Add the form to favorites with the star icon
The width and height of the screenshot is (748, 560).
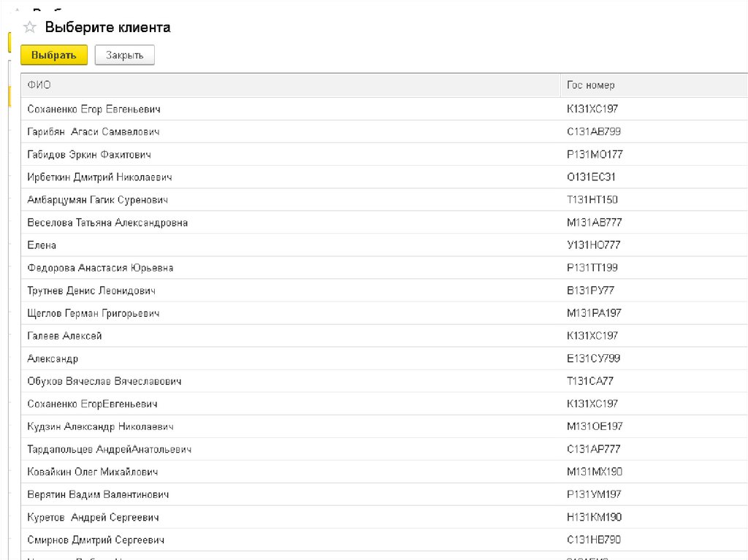click(x=30, y=28)
